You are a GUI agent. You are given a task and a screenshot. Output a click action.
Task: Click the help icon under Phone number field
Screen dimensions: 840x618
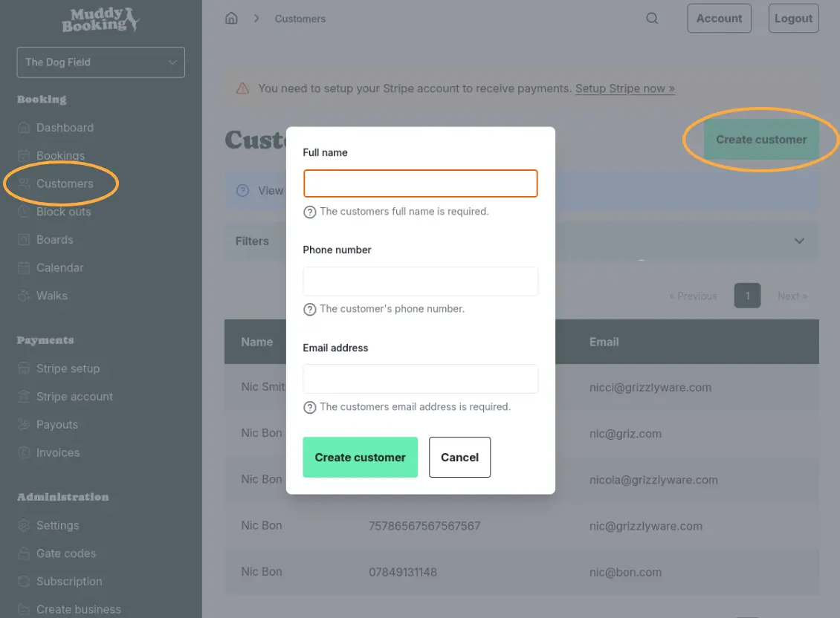tap(309, 309)
